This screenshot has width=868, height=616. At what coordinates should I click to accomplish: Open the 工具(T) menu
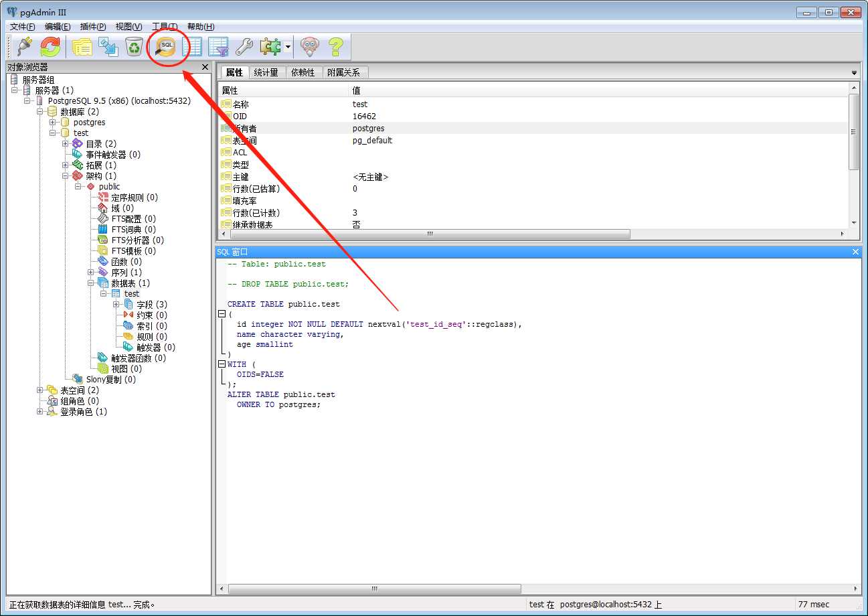[165, 27]
